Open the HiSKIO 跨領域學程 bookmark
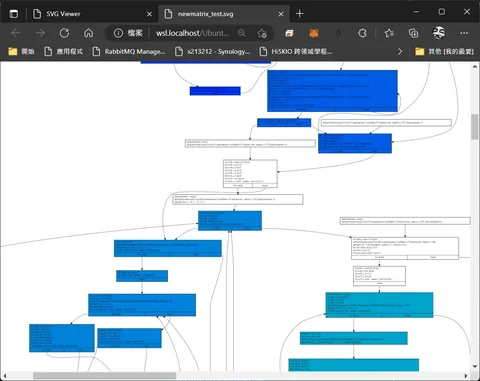The width and height of the screenshot is (480, 381). pyautogui.click(x=296, y=51)
